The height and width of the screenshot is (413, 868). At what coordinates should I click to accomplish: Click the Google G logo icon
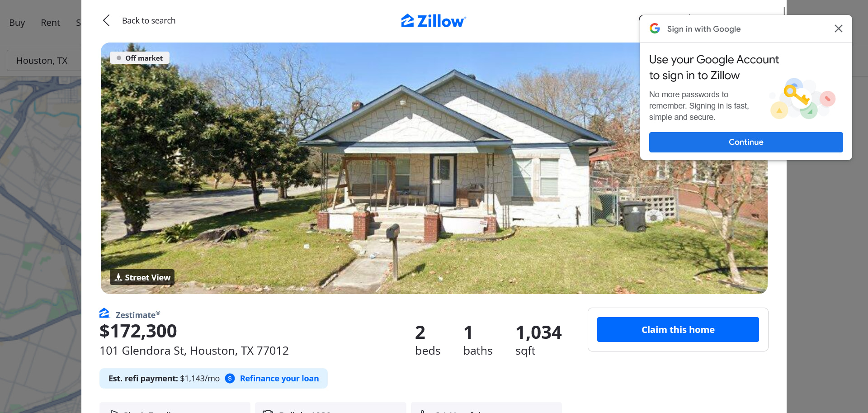[655, 28]
